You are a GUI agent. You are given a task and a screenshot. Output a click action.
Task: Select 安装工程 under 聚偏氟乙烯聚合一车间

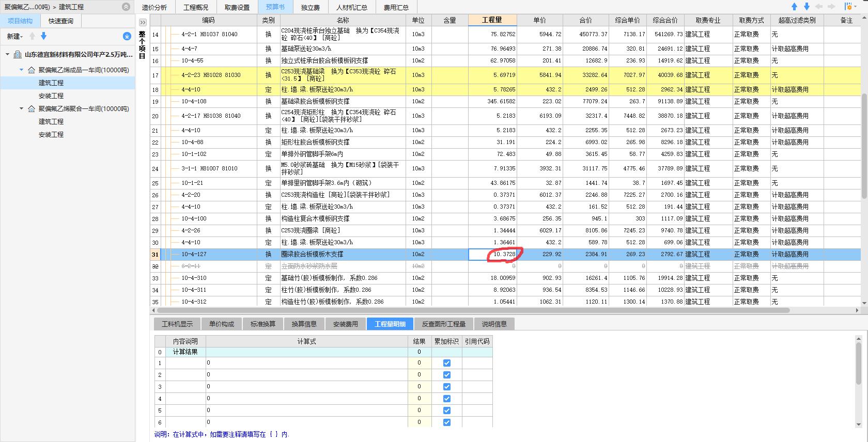[x=51, y=134]
